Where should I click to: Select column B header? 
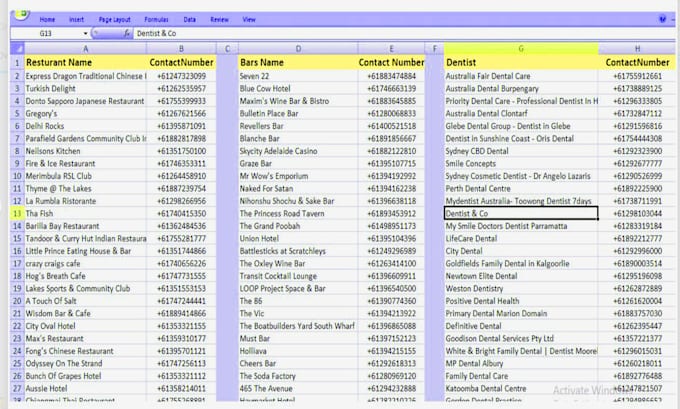click(x=181, y=49)
